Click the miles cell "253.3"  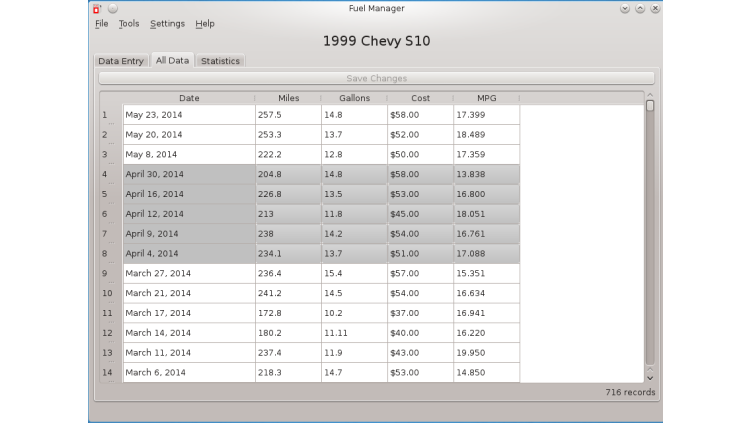click(288, 135)
